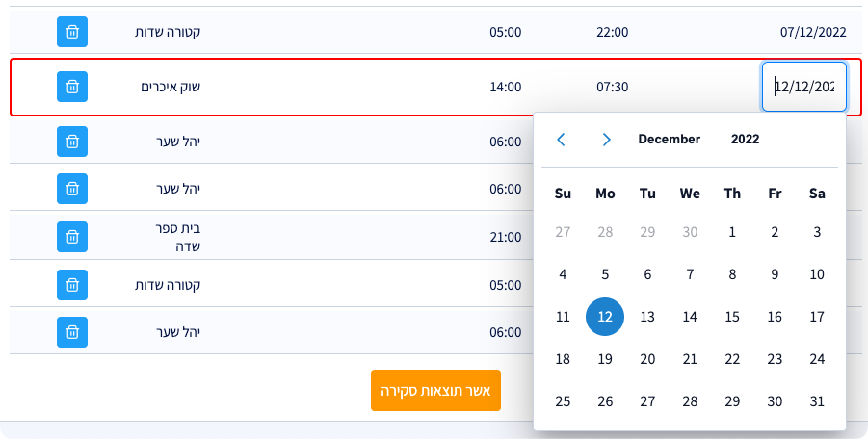The height and width of the screenshot is (439, 868).
Task: Pick the greyed-out November 27 date
Action: pyautogui.click(x=563, y=232)
